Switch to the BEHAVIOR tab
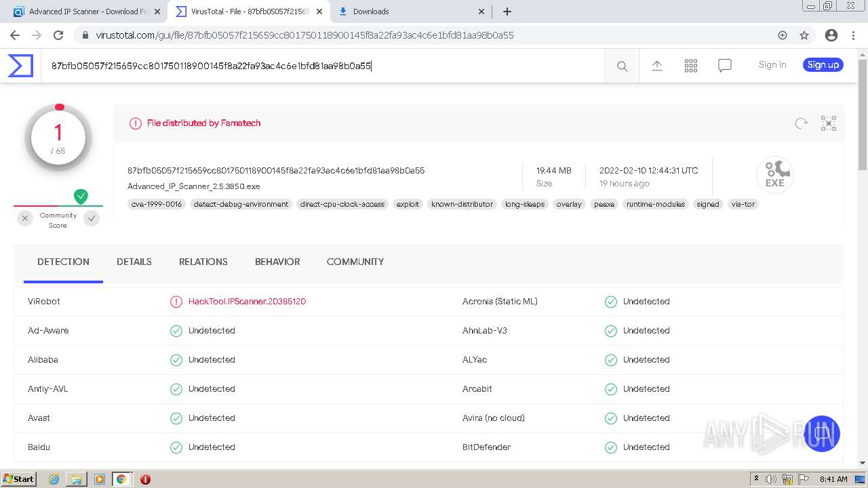This screenshot has height=488, width=868. (x=277, y=262)
